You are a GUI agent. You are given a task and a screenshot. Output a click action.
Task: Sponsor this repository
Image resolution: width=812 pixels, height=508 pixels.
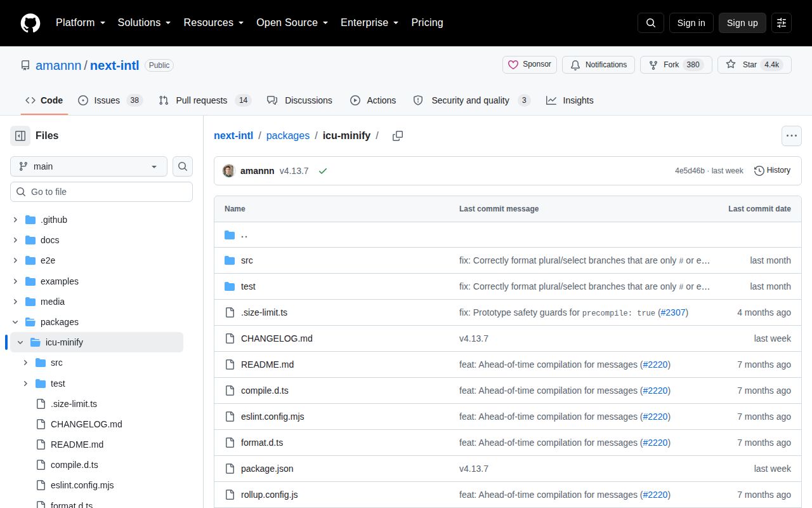click(530, 65)
